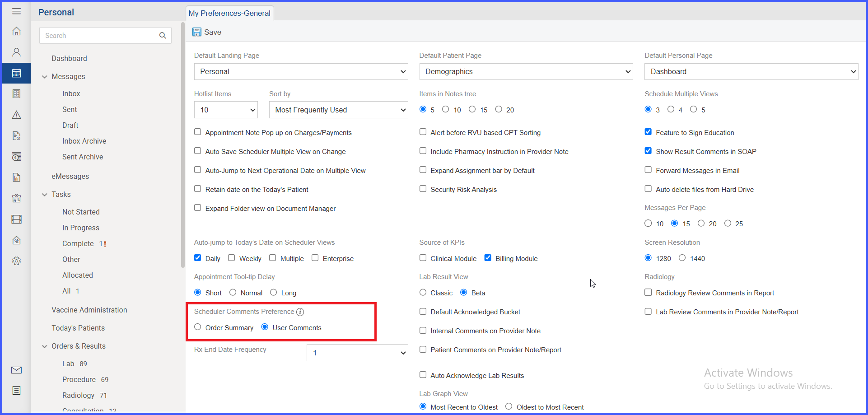This screenshot has height=415, width=868.
Task: Choose 20 items in Notes tree
Action: tap(499, 109)
